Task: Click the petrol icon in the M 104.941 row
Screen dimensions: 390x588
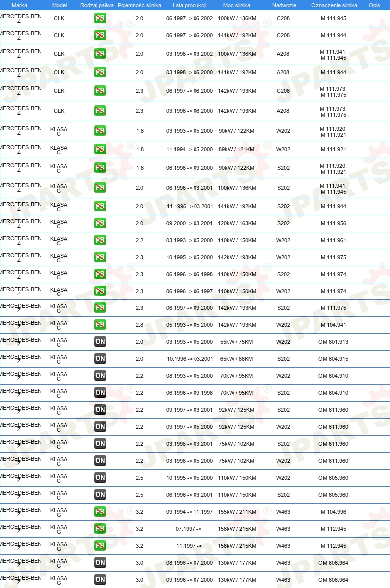Action: click(x=100, y=325)
